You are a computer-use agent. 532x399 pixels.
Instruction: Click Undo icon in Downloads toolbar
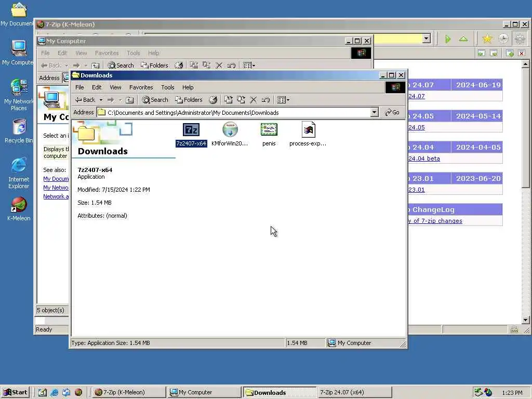(265, 100)
